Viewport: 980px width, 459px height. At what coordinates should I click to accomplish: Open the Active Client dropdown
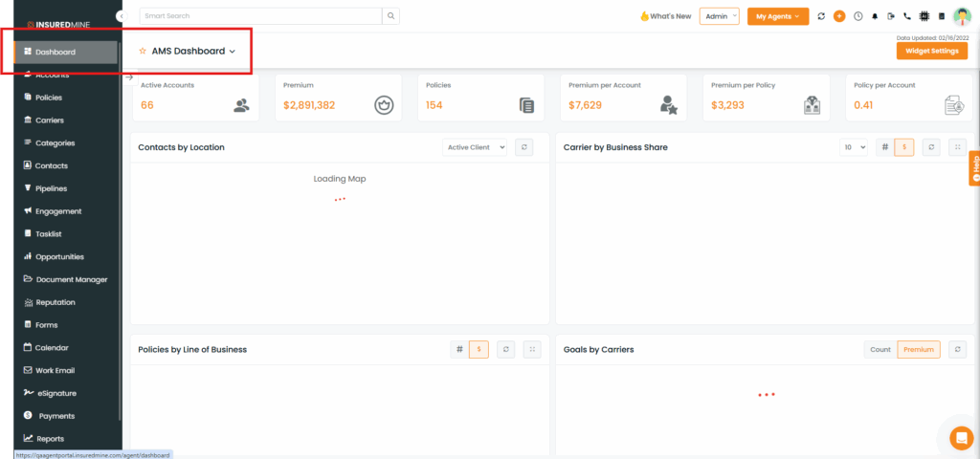[475, 147]
